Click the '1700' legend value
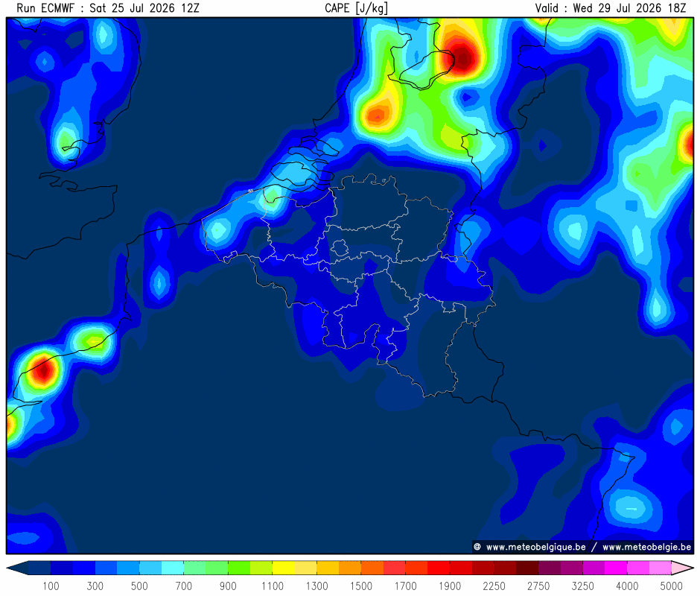This screenshot has width=700, height=596. (405, 586)
